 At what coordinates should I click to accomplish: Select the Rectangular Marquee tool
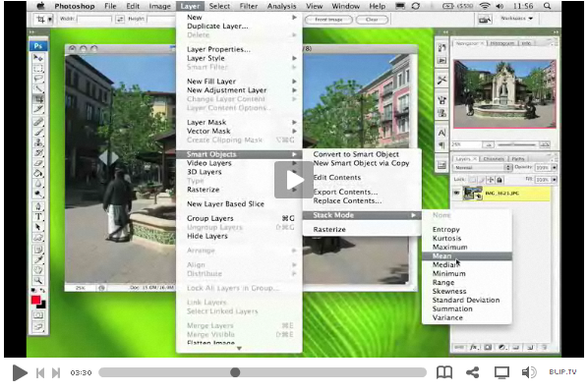click(38, 68)
